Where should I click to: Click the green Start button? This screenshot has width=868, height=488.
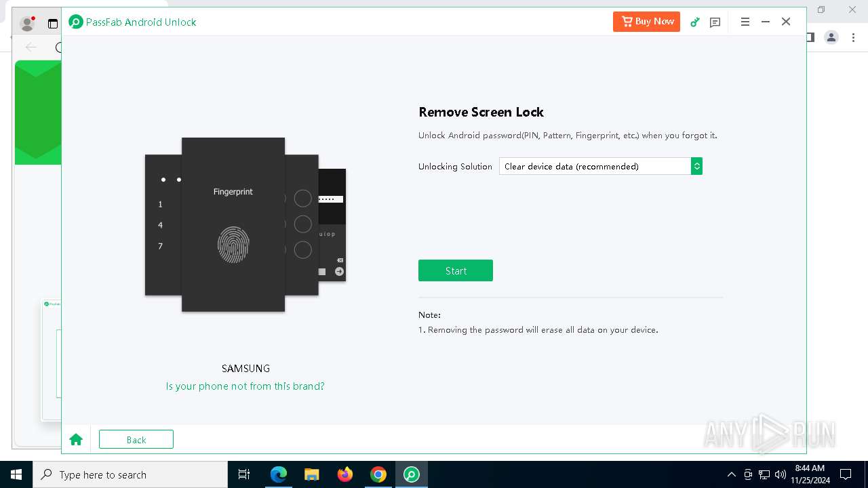tap(456, 270)
